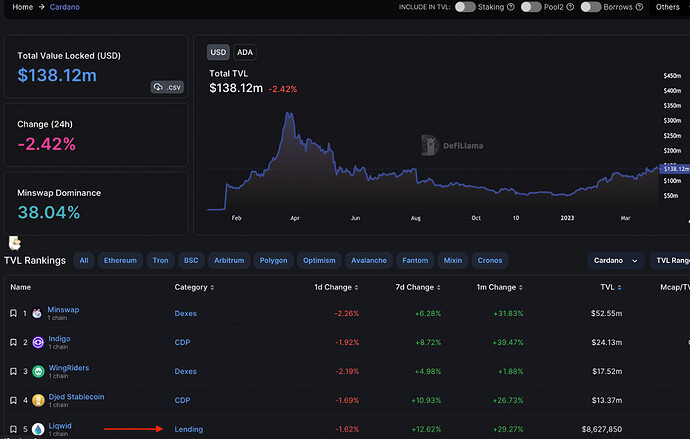This screenshot has width=690, height=439.
Task: Open Dexes category from WingRiders row
Action: (x=185, y=371)
